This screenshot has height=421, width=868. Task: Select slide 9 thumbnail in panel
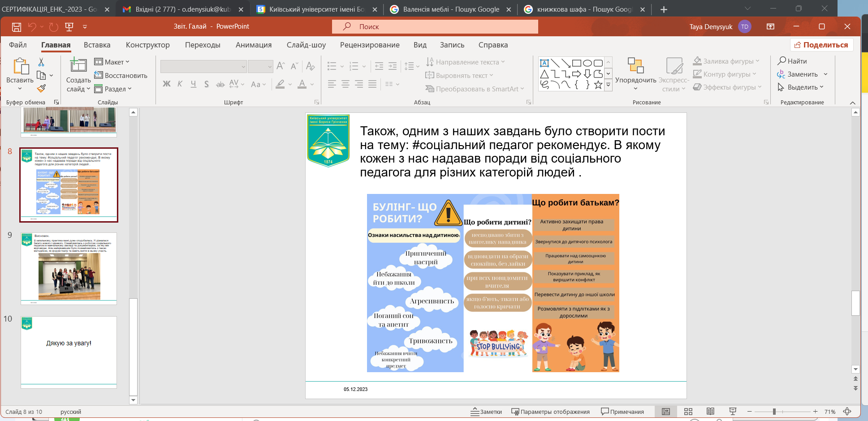69,268
